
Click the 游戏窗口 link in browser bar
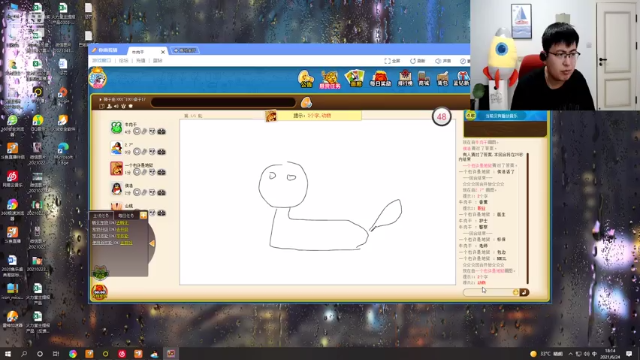(101, 60)
